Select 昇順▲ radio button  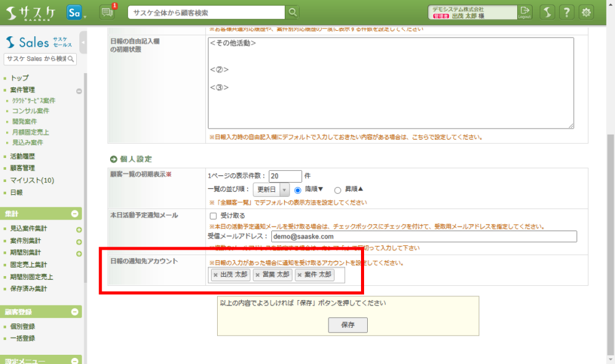point(337,190)
